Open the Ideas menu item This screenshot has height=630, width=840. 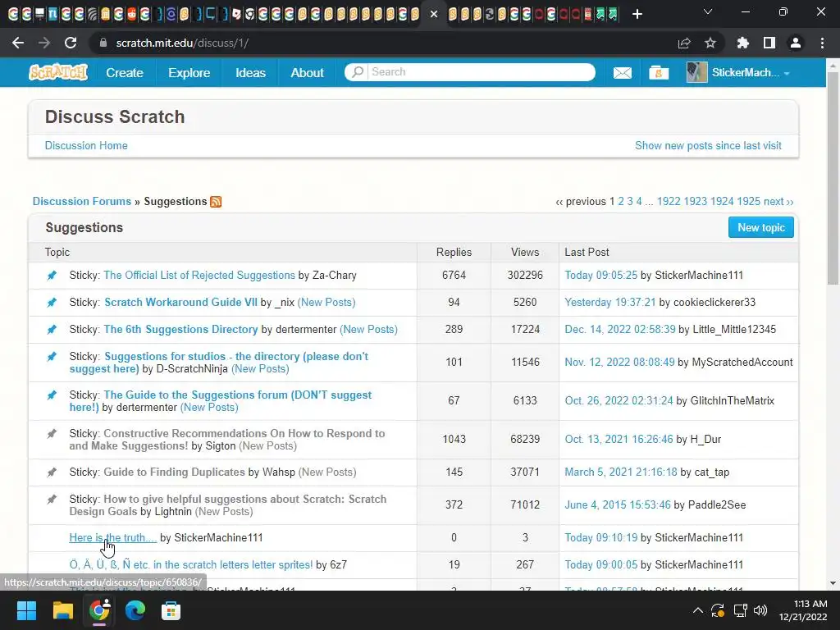(x=250, y=72)
